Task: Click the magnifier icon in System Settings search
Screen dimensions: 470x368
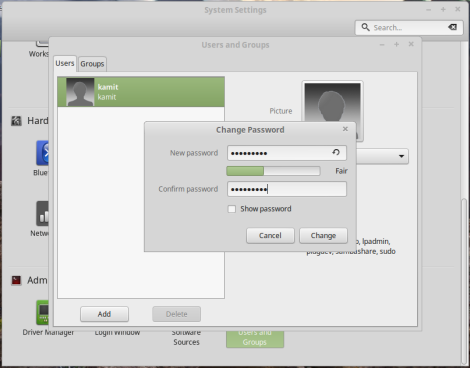Action: [365, 27]
